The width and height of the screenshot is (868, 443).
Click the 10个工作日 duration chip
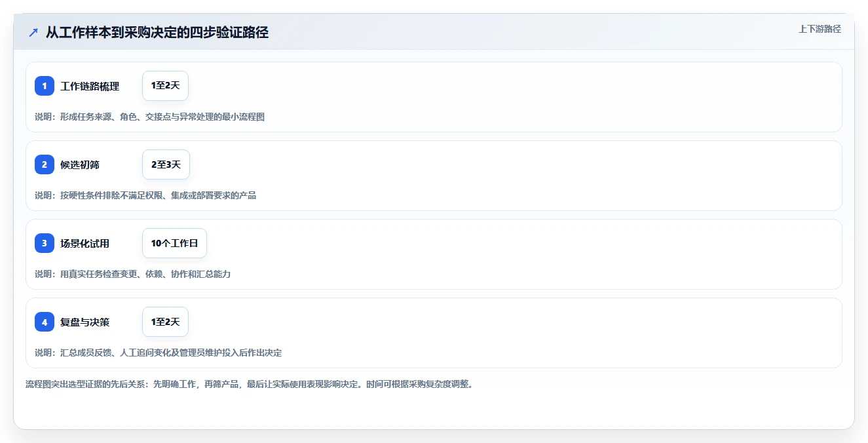point(174,243)
